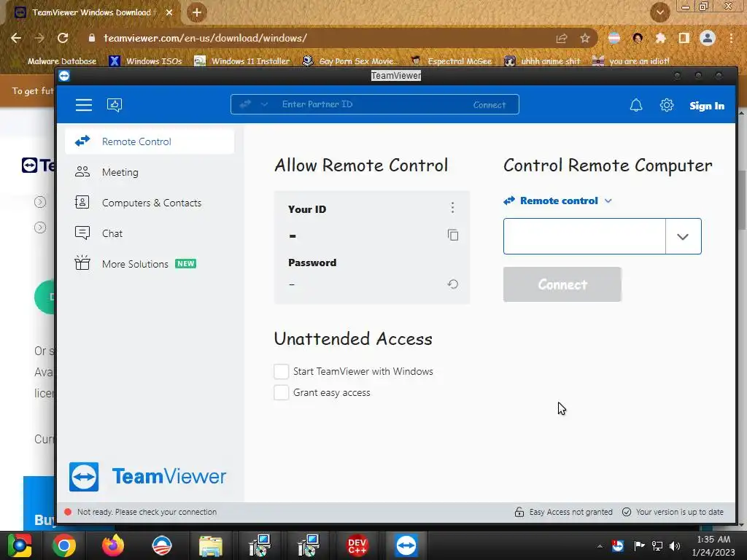Expand connection type chevron in top search bar

click(264, 104)
